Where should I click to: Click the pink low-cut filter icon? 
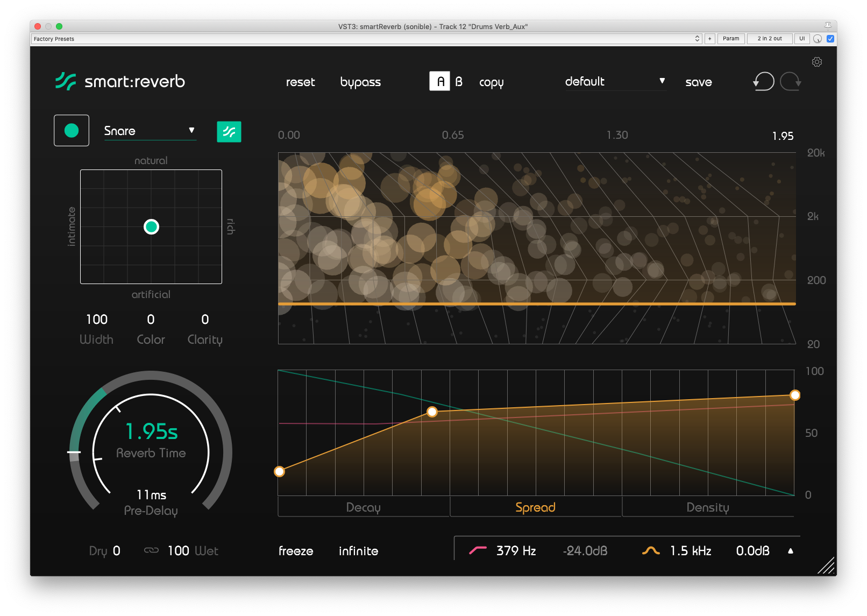coord(478,550)
